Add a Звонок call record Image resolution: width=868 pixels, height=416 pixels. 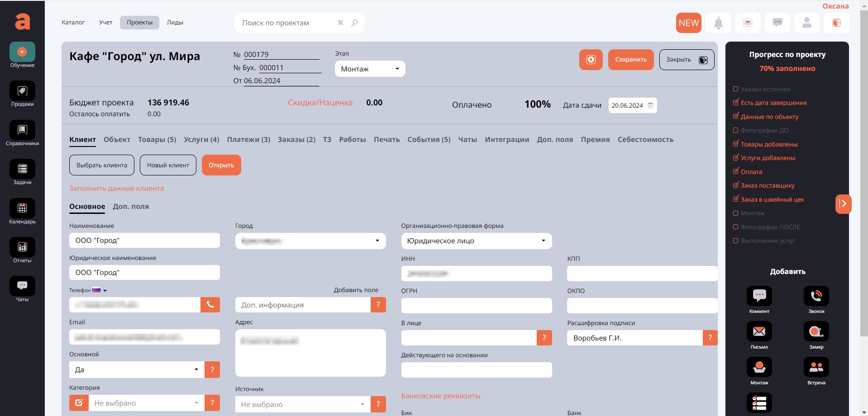coord(816,296)
